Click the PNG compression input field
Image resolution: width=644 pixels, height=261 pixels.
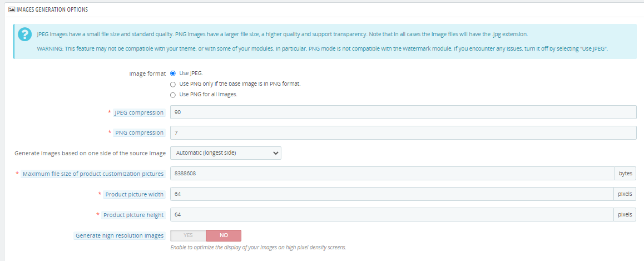[403, 133]
